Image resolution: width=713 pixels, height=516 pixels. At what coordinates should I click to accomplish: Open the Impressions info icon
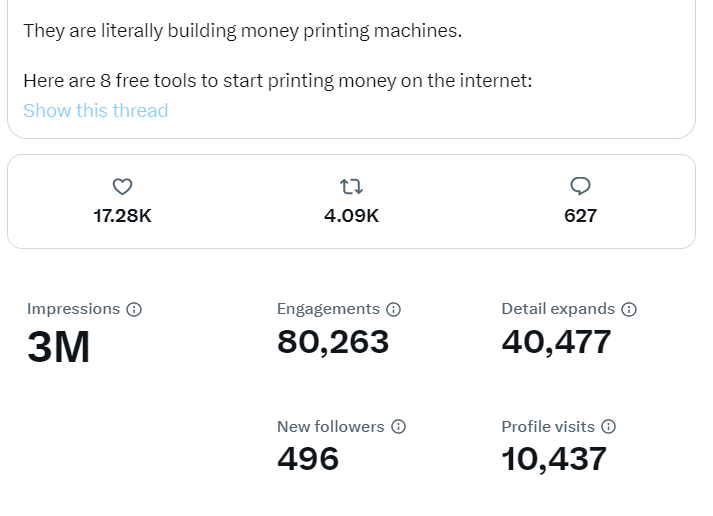tap(134, 310)
